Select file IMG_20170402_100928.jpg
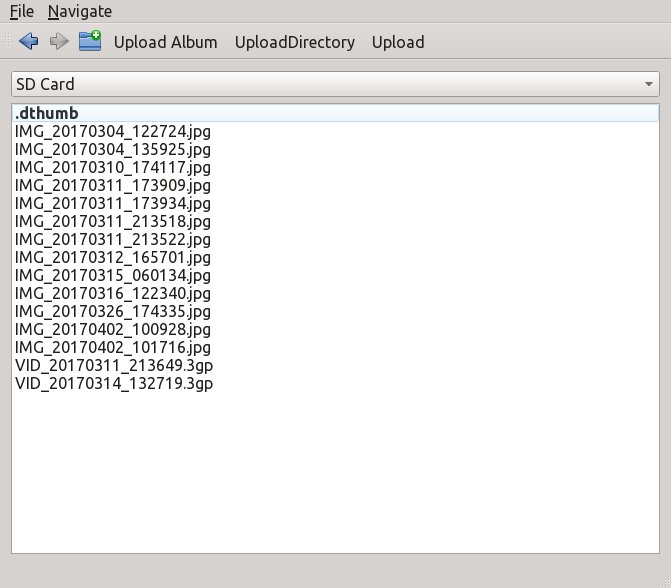 click(336, 329)
